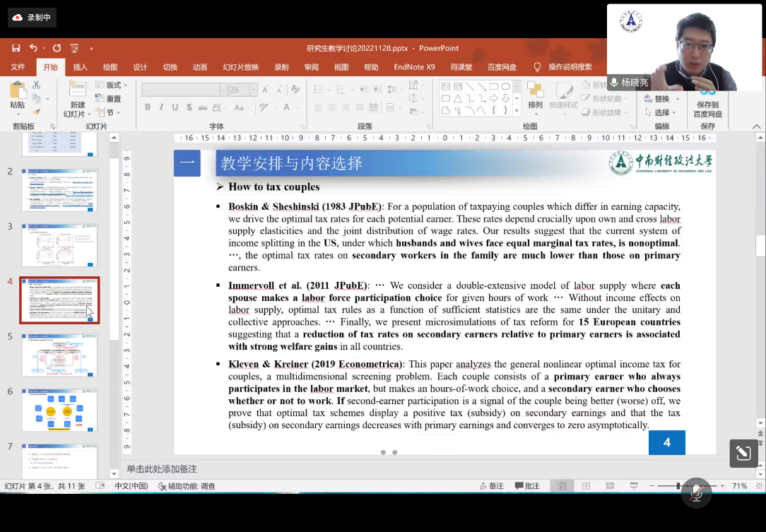Screen dimensions: 766x532
Task: Select slide 6 thumbnail in panel
Action: (x=59, y=410)
